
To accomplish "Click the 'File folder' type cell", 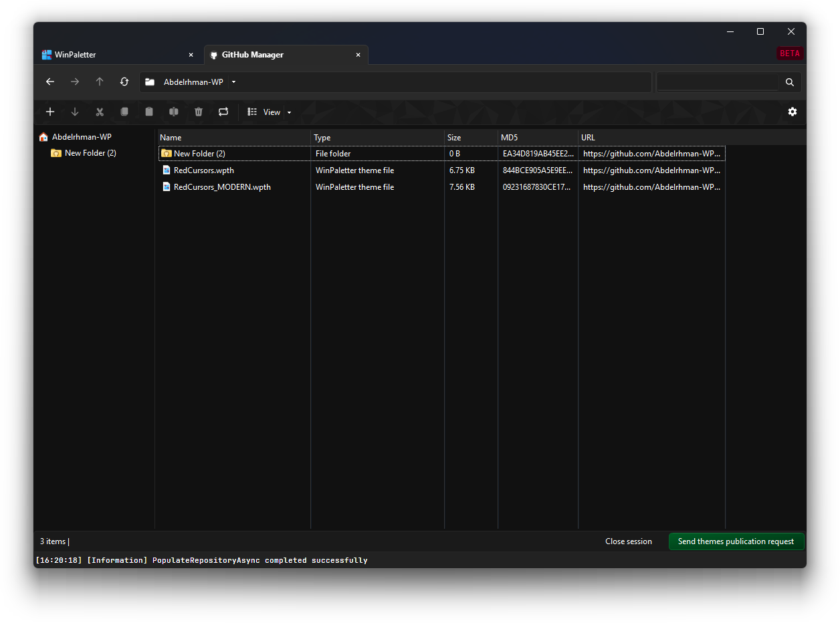I will [333, 154].
